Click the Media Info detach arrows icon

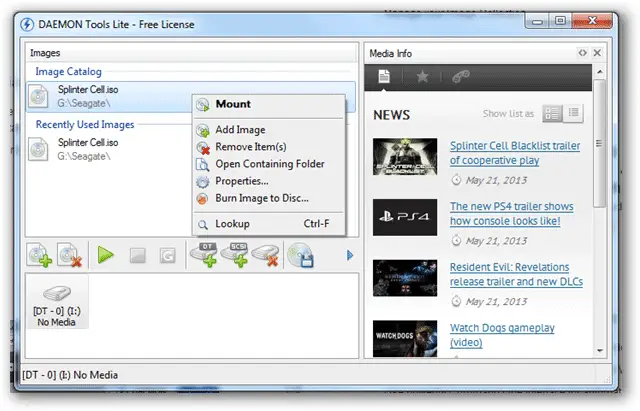582,53
